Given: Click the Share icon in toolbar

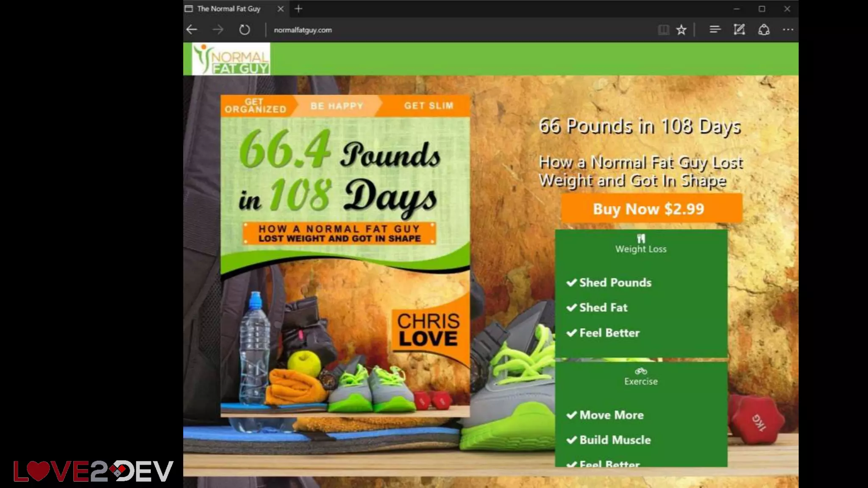Looking at the screenshot, I should tap(764, 30).
